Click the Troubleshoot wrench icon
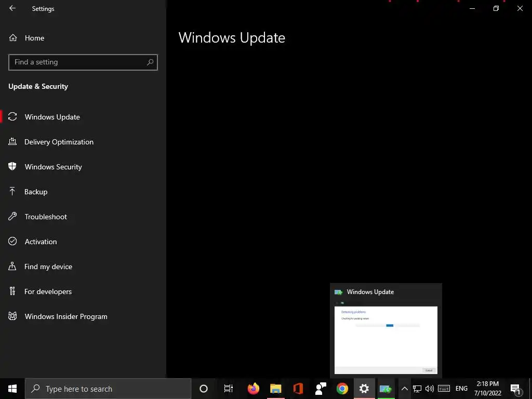Viewport: 532px width, 399px height. (x=12, y=216)
